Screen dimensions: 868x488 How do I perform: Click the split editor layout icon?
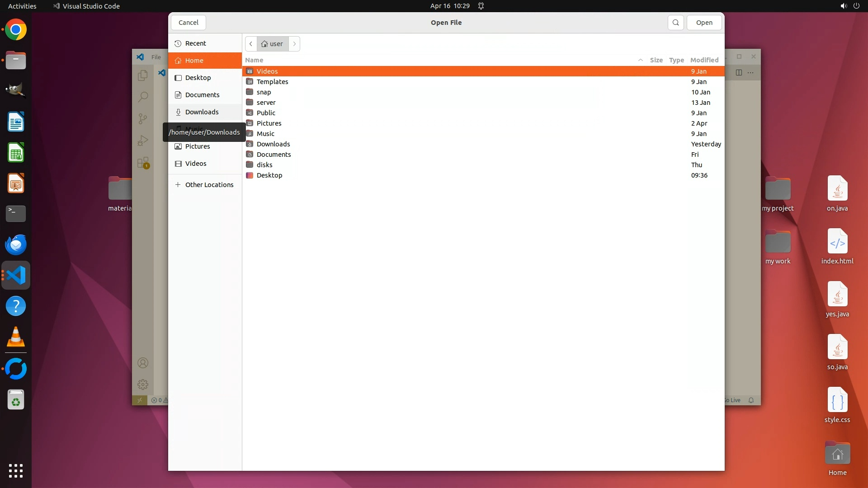(x=739, y=72)
